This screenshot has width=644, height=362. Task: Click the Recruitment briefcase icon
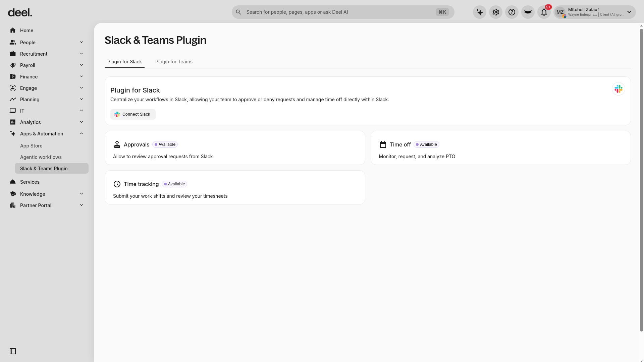coord(13,54)
